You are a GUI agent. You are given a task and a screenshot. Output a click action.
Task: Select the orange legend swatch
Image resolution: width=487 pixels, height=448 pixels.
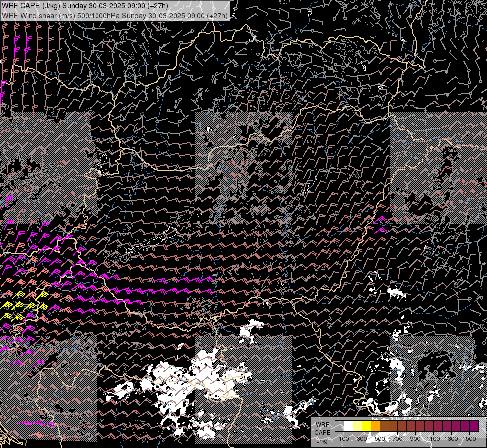point(375,426)
